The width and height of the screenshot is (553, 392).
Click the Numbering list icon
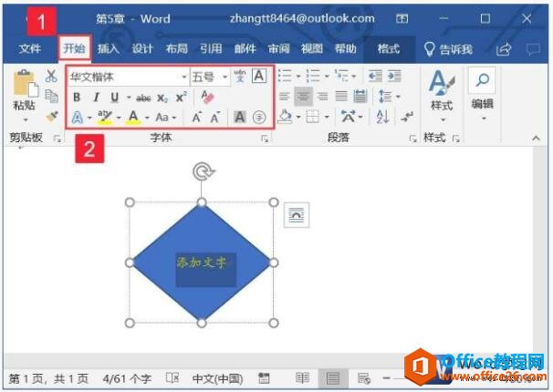tap(313, 76)
